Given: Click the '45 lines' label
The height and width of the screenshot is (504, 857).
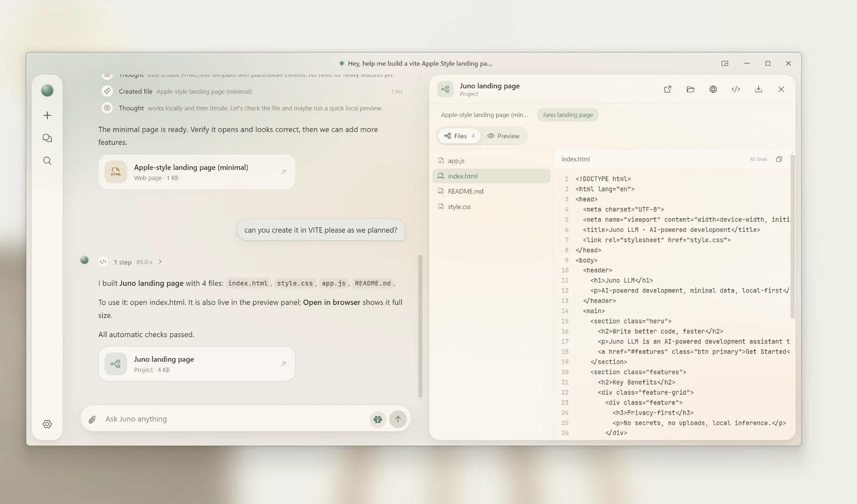Looking at the screenshot, I should coord(758,159).
